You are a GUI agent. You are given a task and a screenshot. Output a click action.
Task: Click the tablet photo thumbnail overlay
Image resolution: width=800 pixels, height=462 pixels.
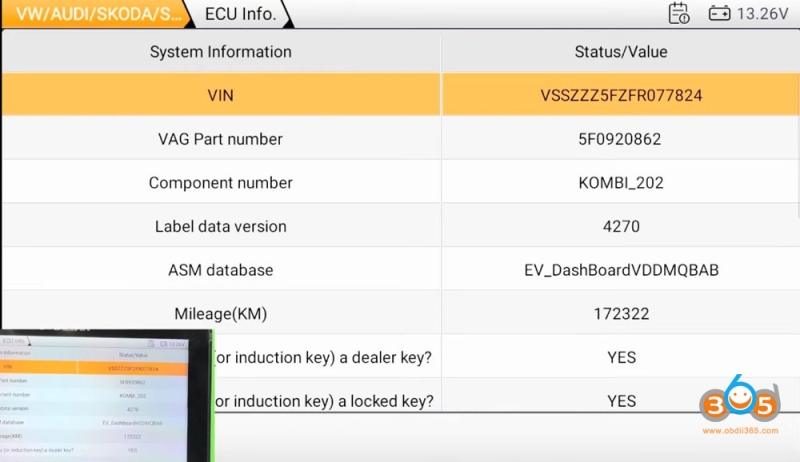(x=106, y=396)
